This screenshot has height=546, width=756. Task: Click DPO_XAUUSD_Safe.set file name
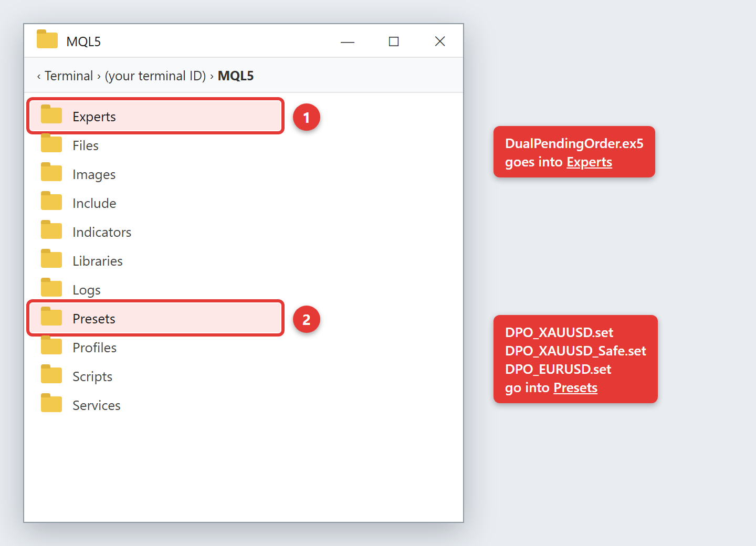tap(575, 351)
